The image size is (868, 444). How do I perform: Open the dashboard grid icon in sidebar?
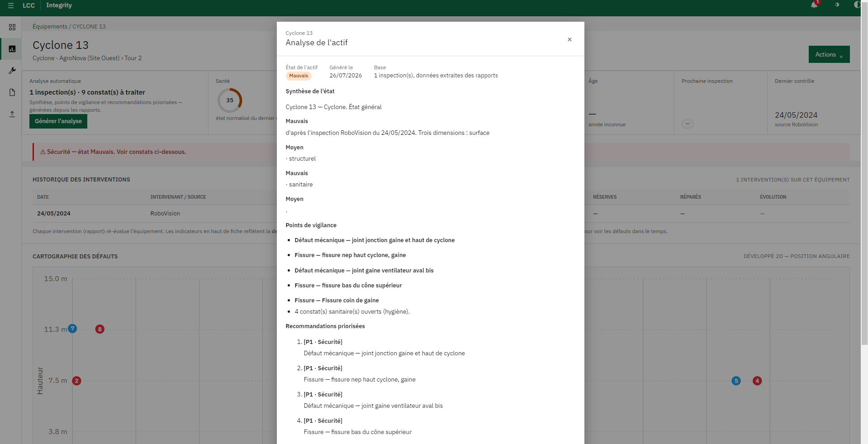[x=12, y=27]
